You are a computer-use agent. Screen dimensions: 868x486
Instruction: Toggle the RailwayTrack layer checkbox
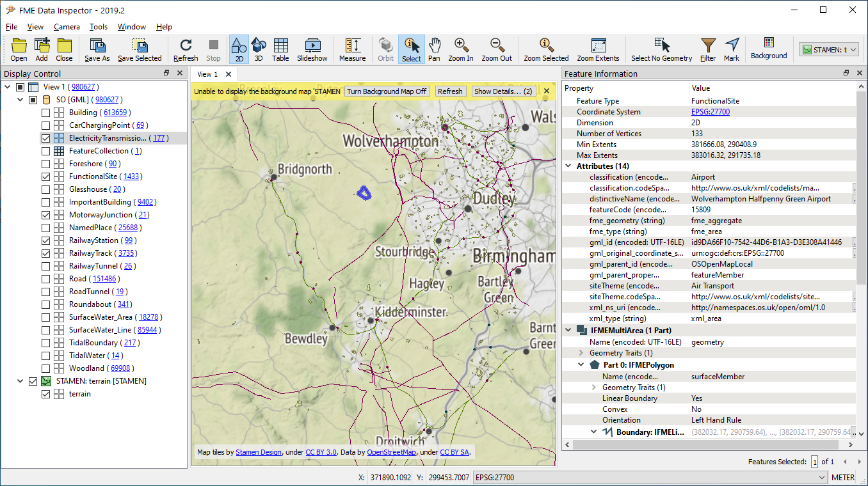(45, 253)
